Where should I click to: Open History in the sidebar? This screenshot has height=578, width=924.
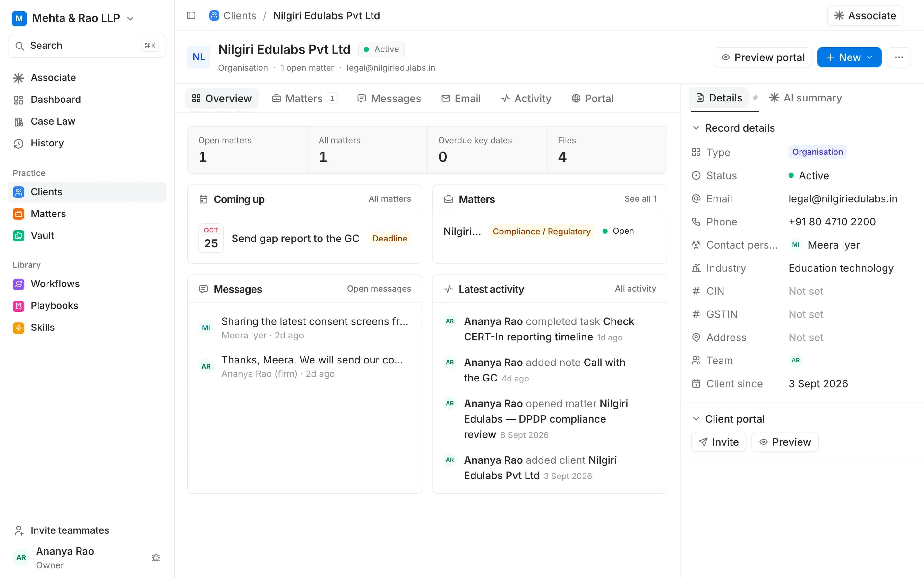pyautogui.click(x=87, y=143)
